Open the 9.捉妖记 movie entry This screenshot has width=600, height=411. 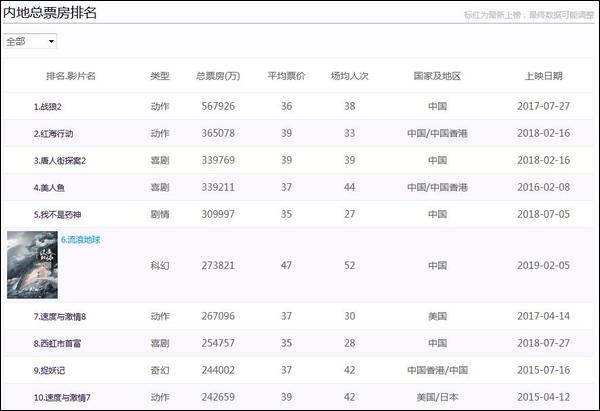[49, 371]
